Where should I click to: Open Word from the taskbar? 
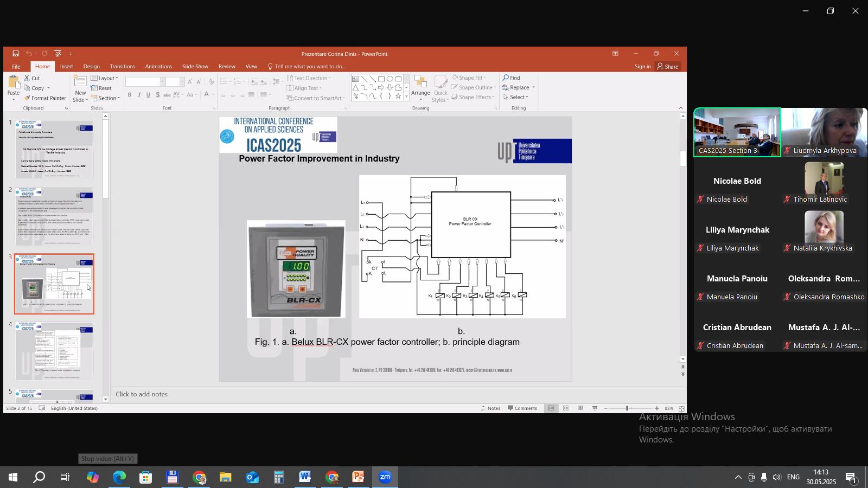[x=305, y=478]
